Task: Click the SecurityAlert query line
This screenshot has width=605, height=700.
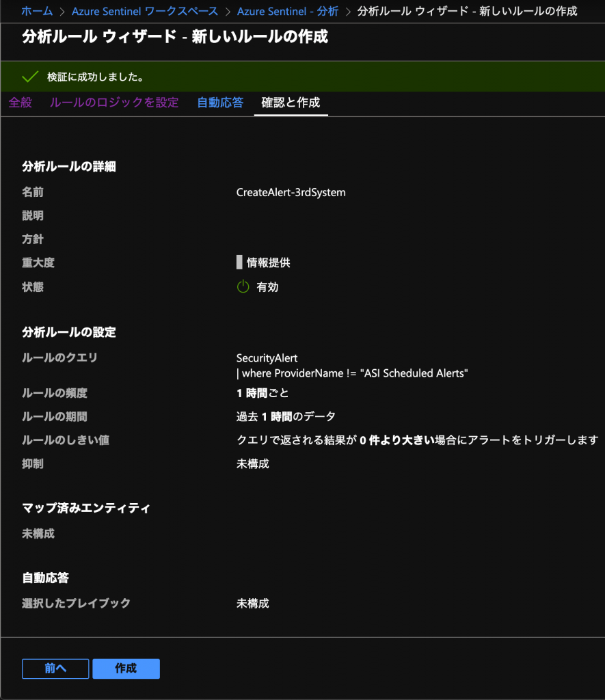Action: 267,358
